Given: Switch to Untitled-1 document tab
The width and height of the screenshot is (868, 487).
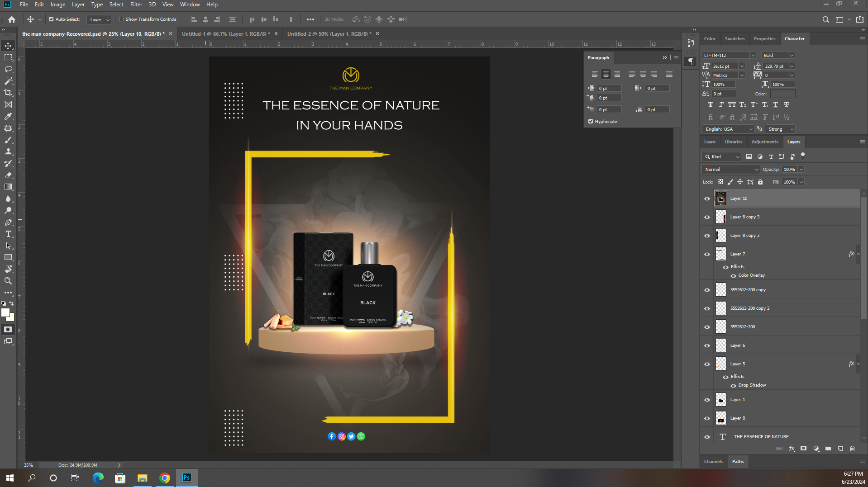Looking at the screenshot, I should click(x=225, y=34).
